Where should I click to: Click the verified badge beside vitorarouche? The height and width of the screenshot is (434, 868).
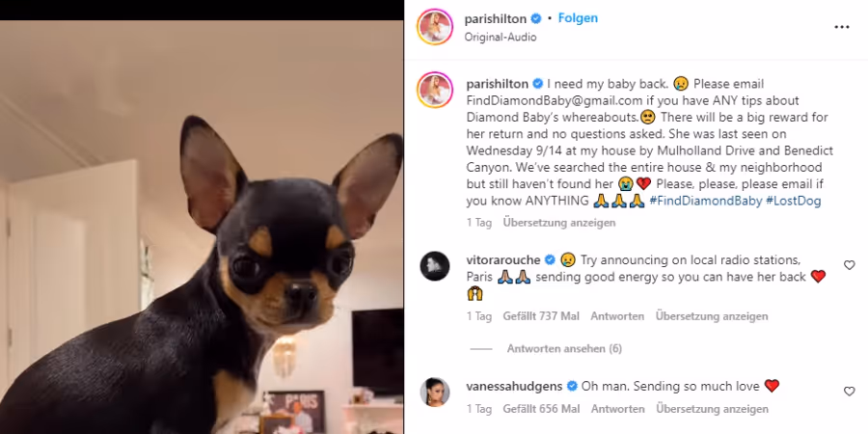[550, 259]
